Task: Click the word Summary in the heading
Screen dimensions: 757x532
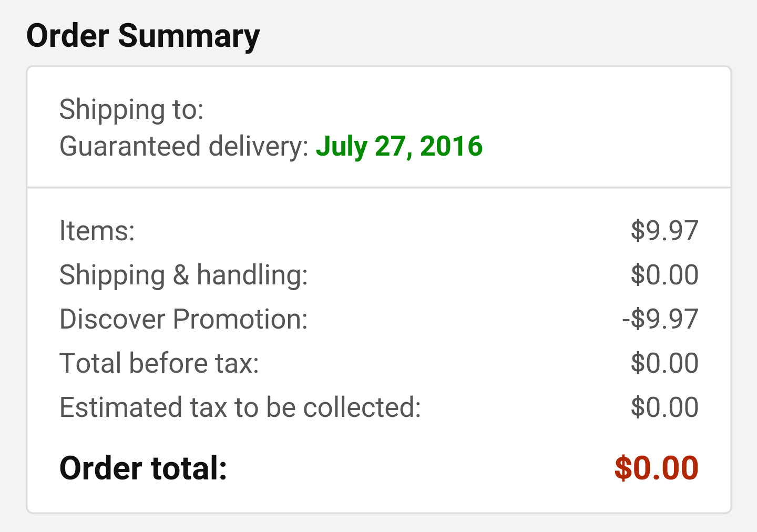Action: point(189,37)
